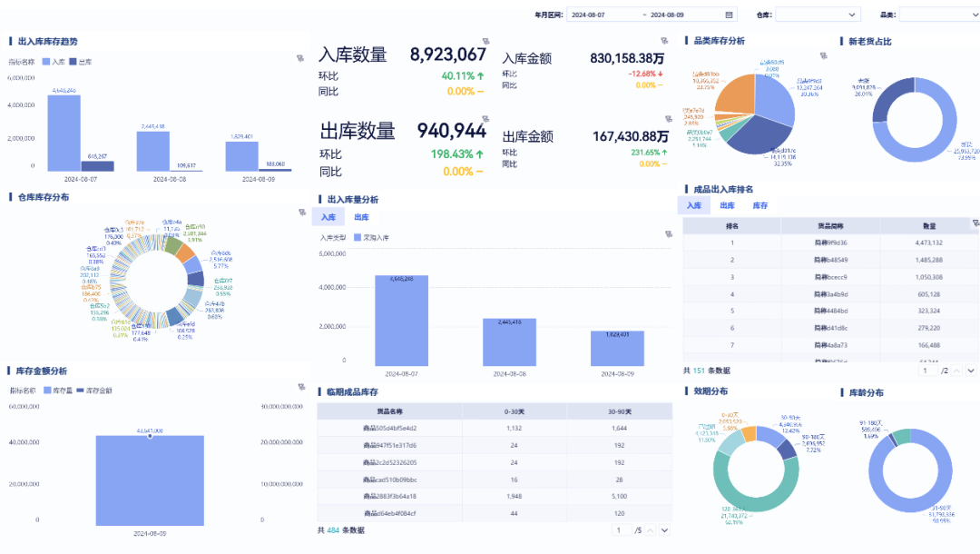Screen dimensions: 980x554
Task: Open the calendar icon in date range field
Action: coord(729,15)
